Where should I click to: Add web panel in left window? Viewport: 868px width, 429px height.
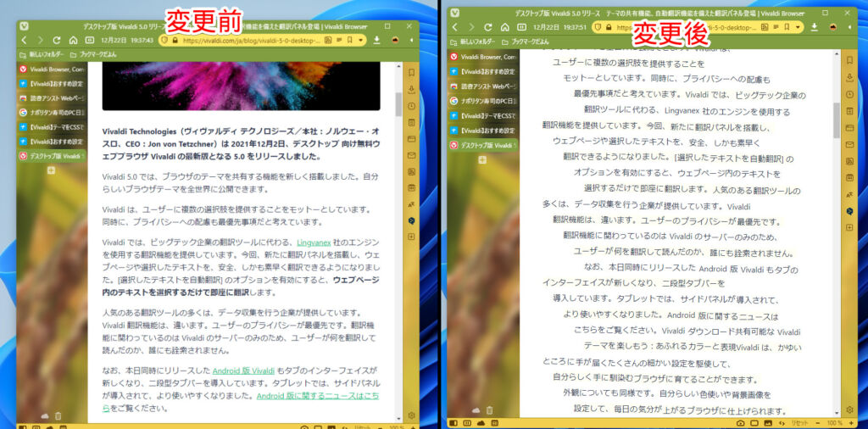tap(411, 237)
